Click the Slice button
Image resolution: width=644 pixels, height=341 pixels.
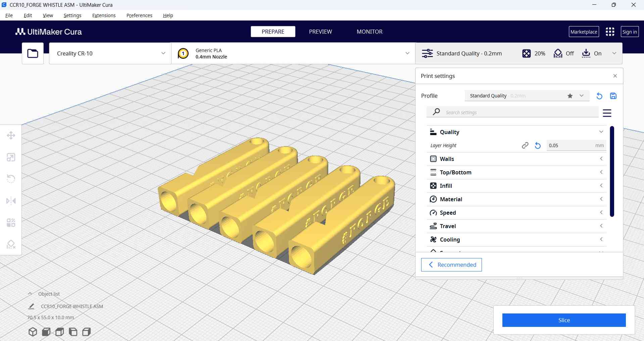(x=564, y=320)
